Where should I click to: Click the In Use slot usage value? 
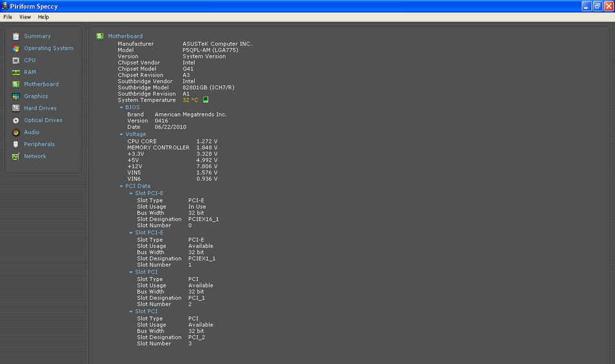point(197,207)
